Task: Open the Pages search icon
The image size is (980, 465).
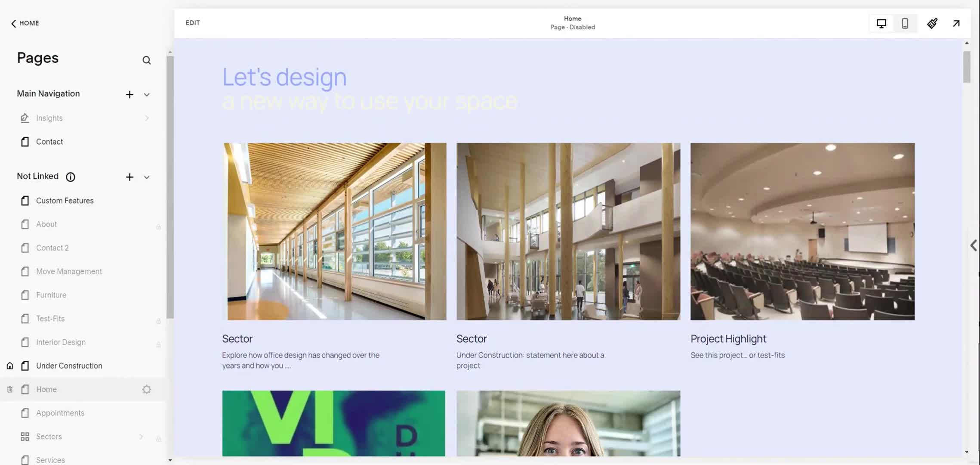Action: click(x=146, y=60)
